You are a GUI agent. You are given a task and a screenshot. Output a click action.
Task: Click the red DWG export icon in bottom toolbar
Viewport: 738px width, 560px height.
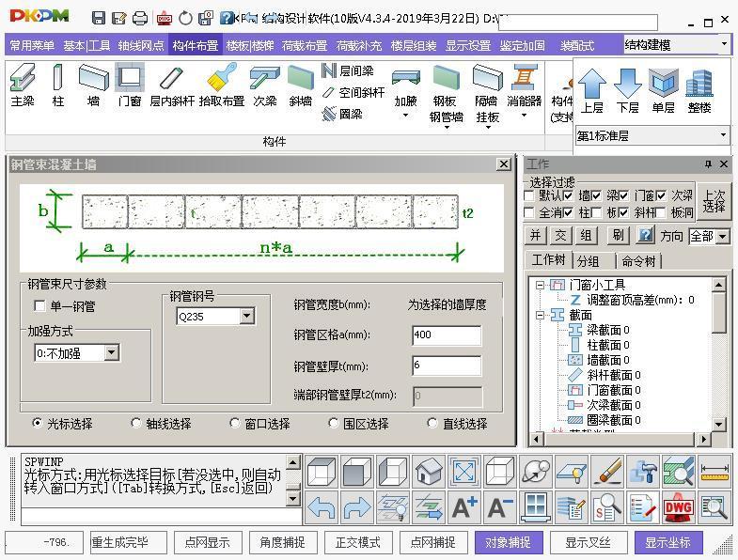(678, 507)
